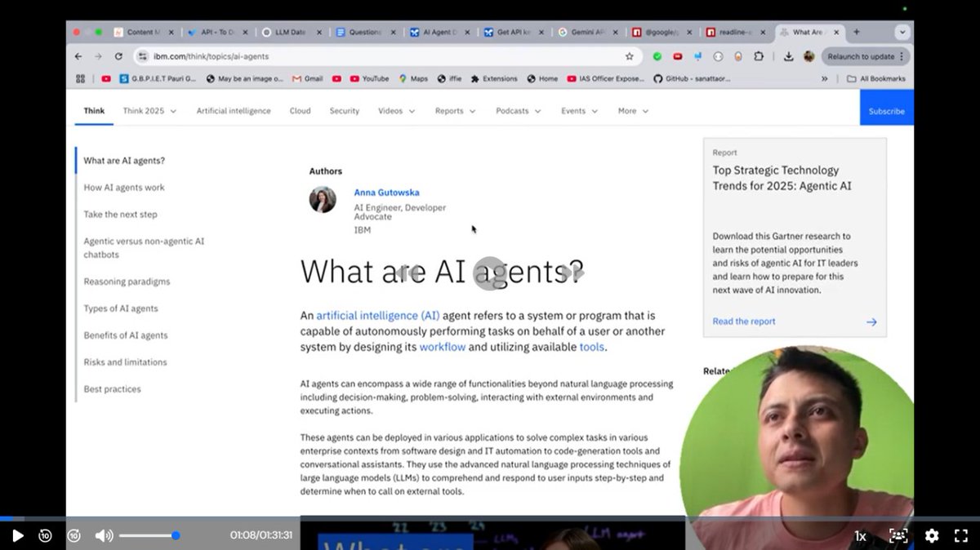Expand the More dropdown

[633, 111]
